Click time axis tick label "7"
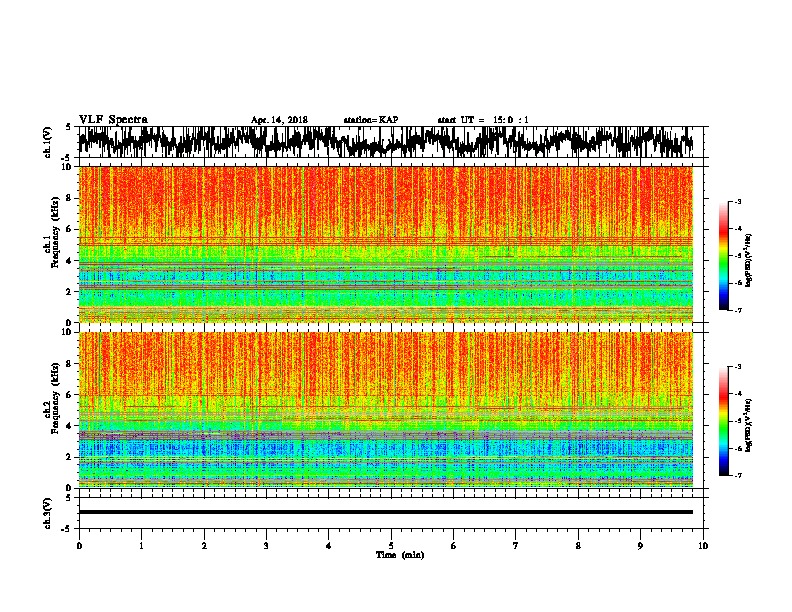The image size is (792, 612). coord(516,546)
